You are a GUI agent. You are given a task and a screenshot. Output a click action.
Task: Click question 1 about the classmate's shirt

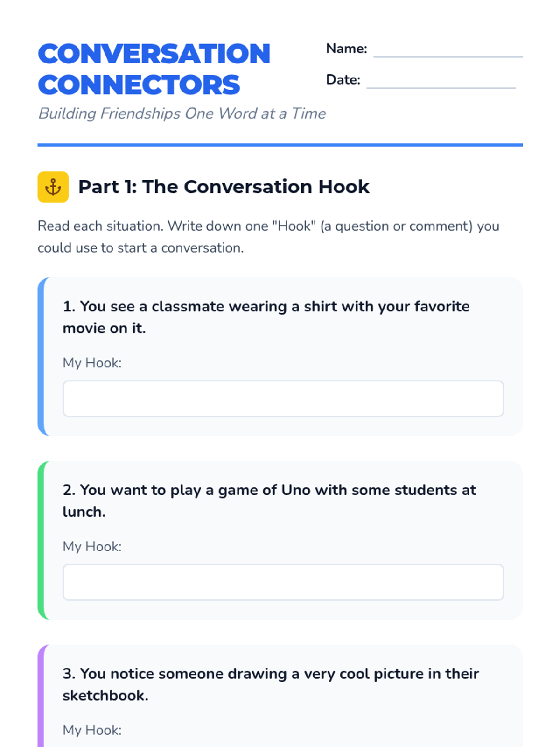coord(266,317)
